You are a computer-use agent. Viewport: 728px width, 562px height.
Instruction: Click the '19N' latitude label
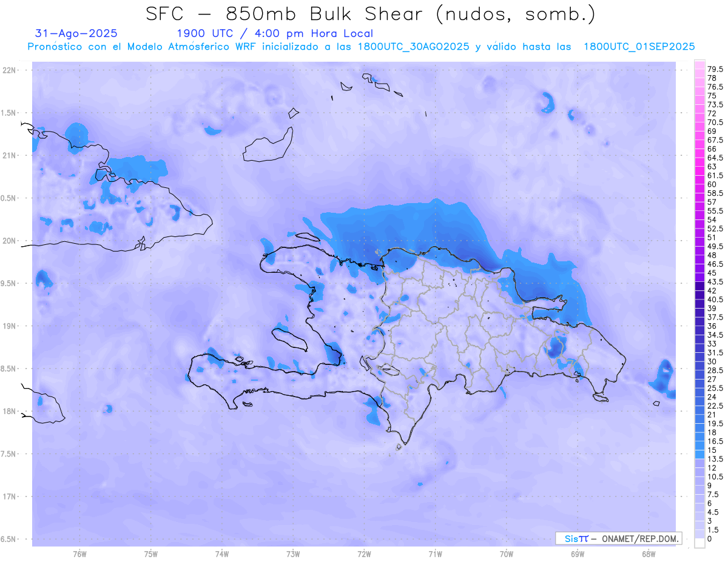click(10, 326)
